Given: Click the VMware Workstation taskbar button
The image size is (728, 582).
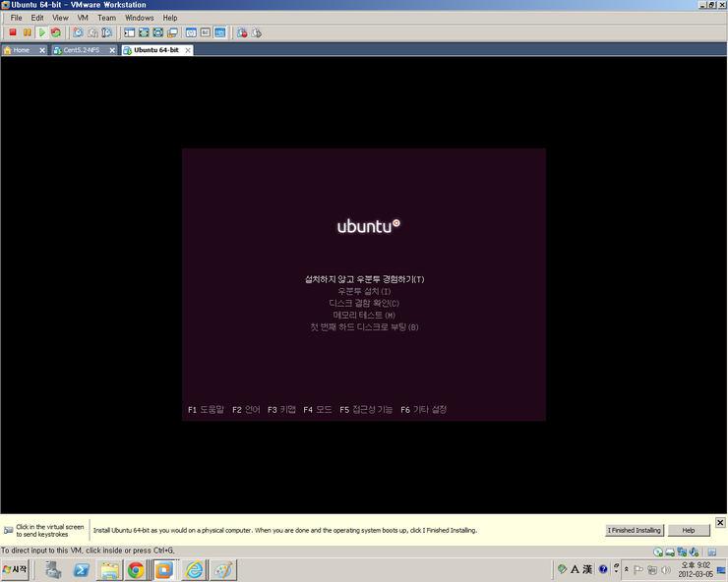Looking at the screenshot, I should point(164,570).
